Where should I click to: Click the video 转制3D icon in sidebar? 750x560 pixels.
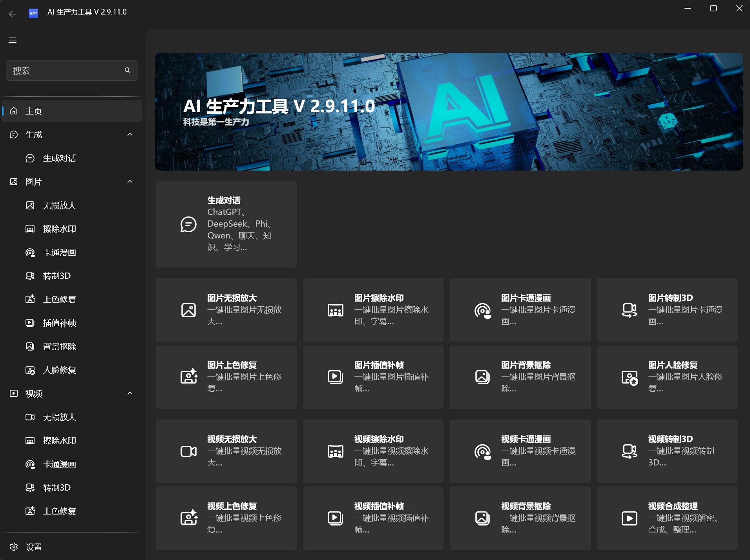[x=30, y=487]
